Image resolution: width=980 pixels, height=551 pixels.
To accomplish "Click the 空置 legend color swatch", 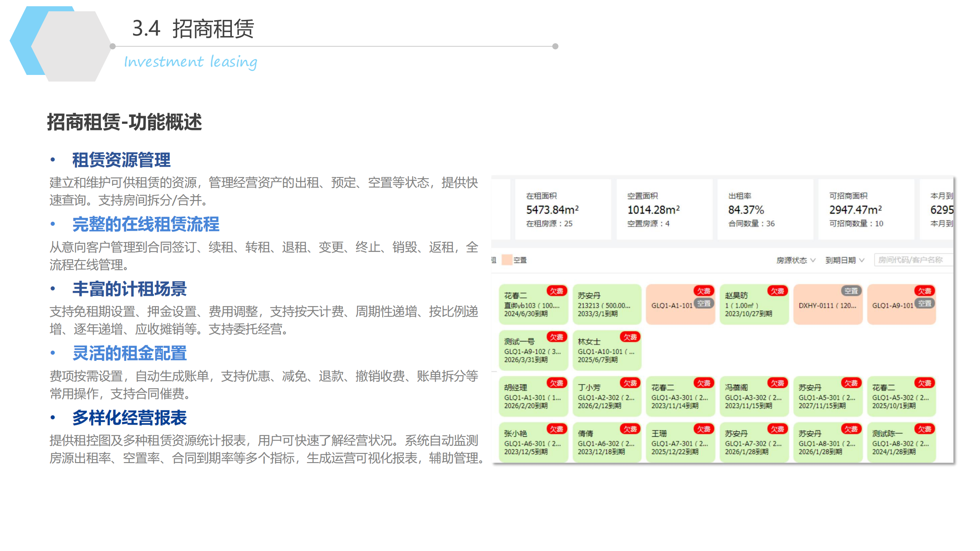I will click(506, 260).
